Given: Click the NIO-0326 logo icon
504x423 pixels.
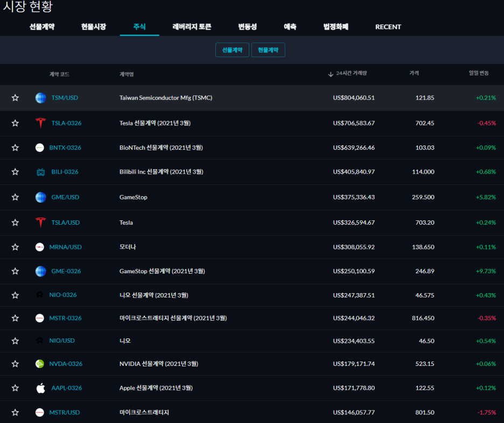Looking at the screenshot, I should tap(39, 295).
